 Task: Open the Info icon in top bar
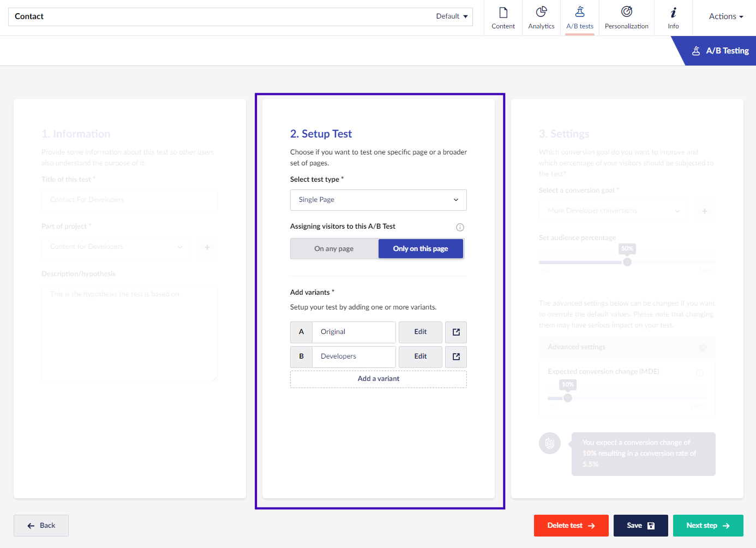[673, 13]
